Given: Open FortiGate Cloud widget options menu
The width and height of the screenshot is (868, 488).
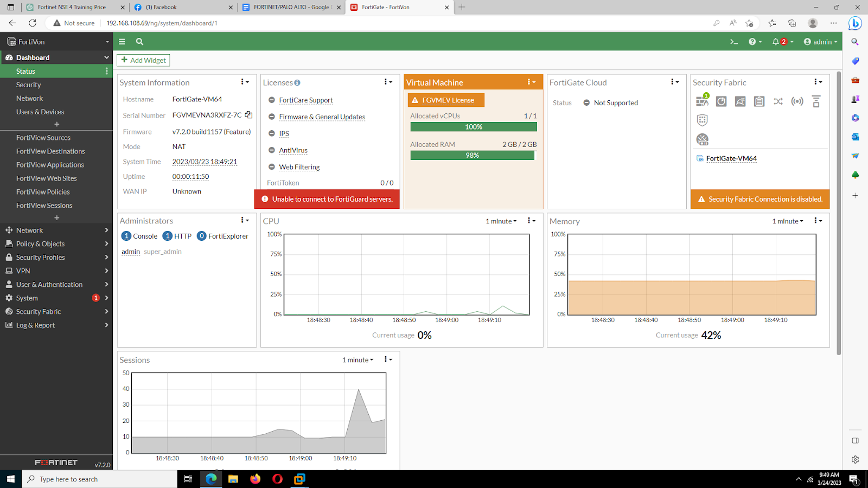Looking at the screenshot, I should pyautogui.click(x=674, y=82).
